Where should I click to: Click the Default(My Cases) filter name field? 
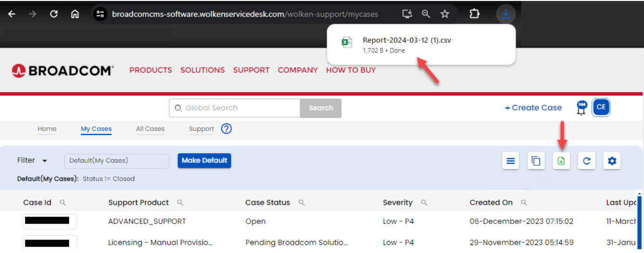(x=117, y=161)
